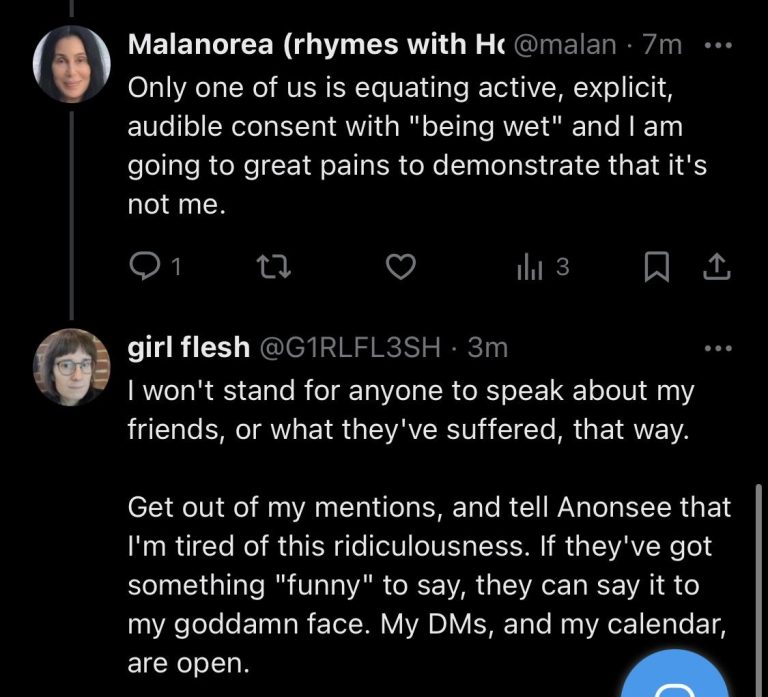This screenshot has width=768, height=697.
Task: Repost Malanorea's tweet
Action: tap(272, 267)
